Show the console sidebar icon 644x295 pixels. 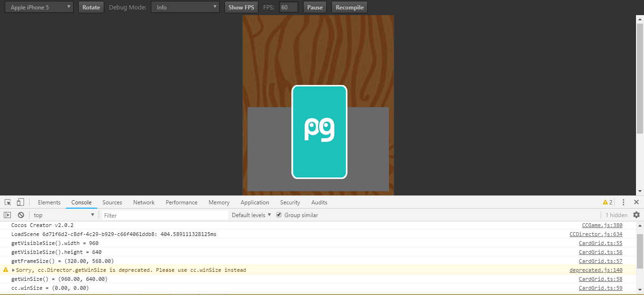click(8, 215)
